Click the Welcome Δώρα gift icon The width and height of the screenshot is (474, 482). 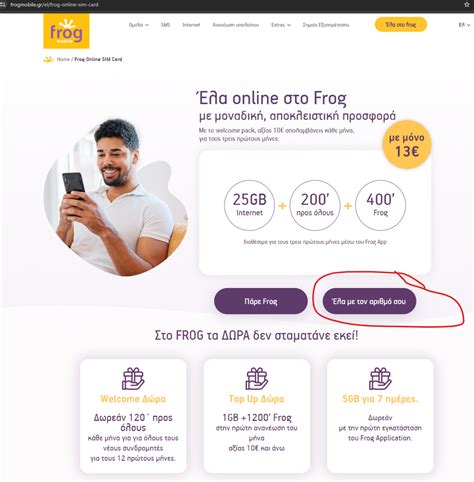click(133, 379)
